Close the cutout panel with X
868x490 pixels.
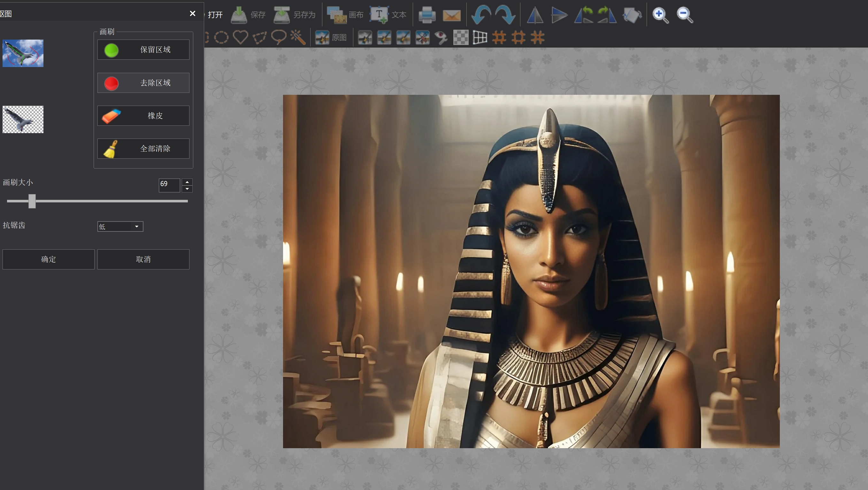[x=192, y=13]
